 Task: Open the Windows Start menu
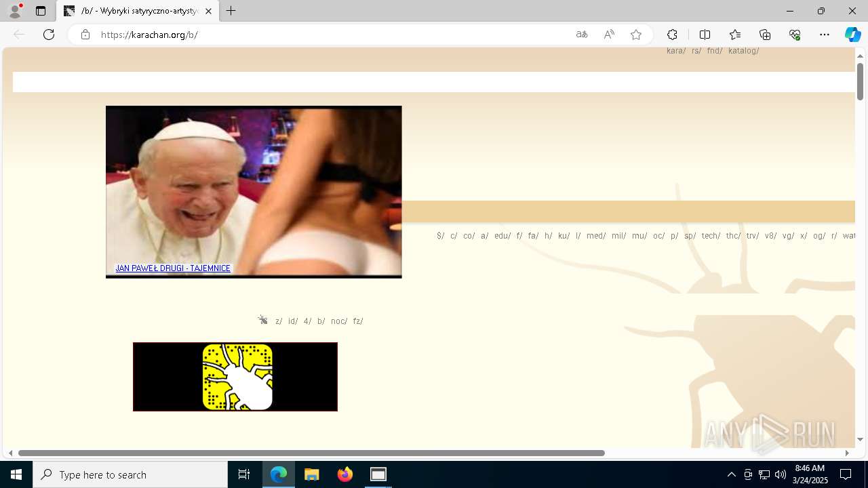(x=16, y=474)
